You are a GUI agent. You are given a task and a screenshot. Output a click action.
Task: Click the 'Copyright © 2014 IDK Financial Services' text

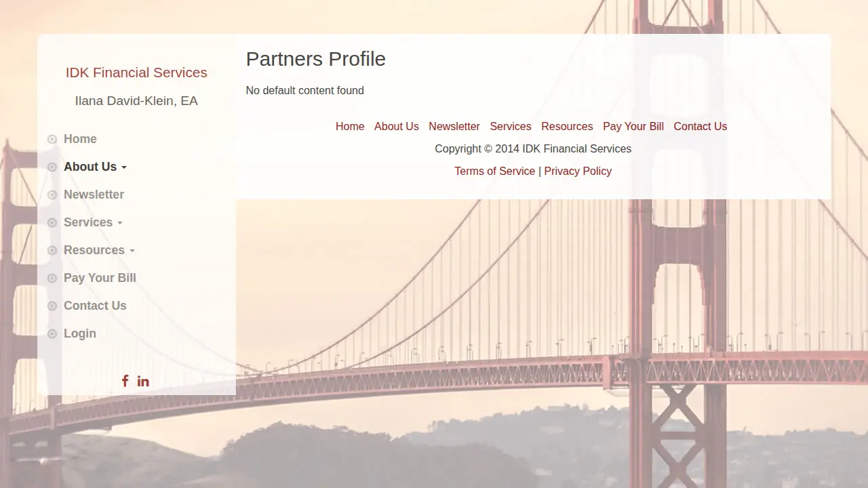533,148
